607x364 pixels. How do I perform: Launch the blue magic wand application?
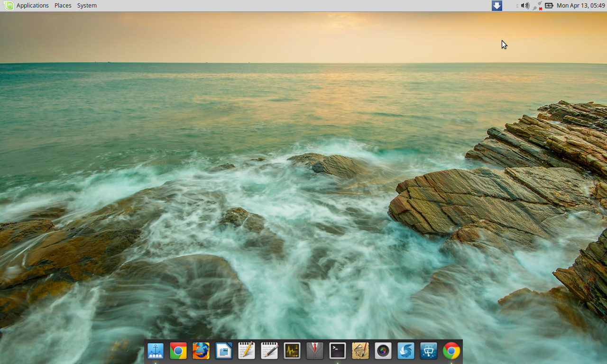[x=428, y=351]
